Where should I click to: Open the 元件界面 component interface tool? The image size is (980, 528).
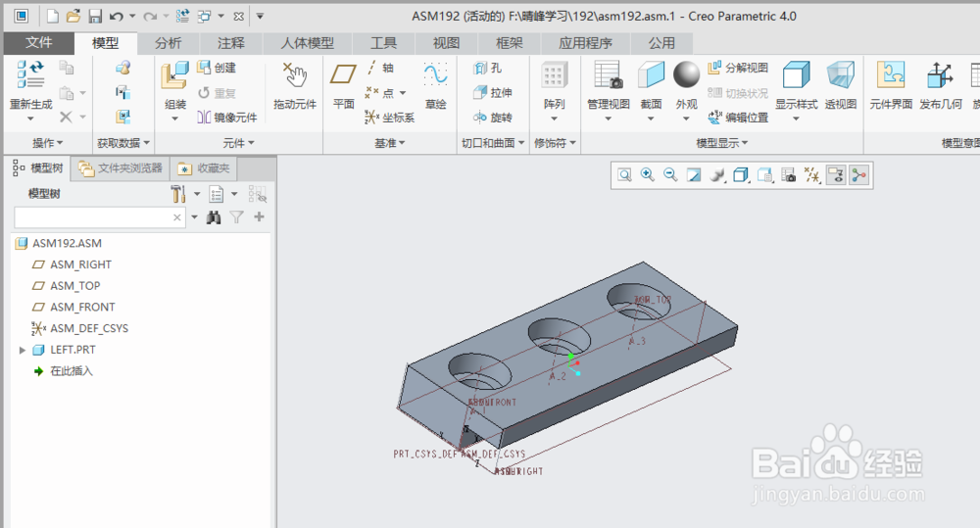point(891,85)
